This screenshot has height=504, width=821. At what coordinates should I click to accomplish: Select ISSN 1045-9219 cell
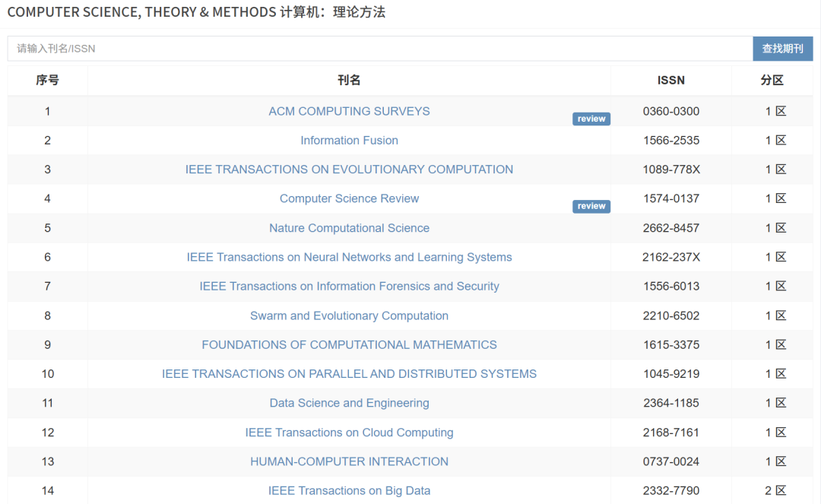(671, 374)
